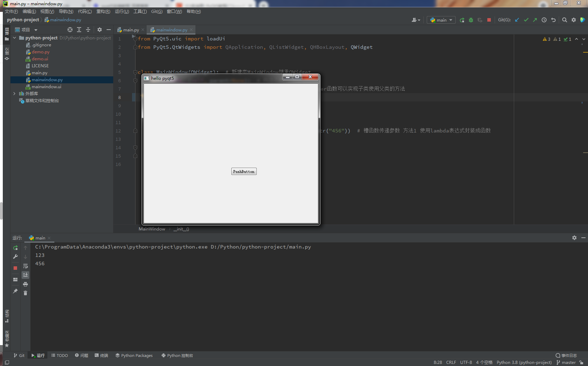Open search everywhere magnifier icon

[x=565, y=20]
